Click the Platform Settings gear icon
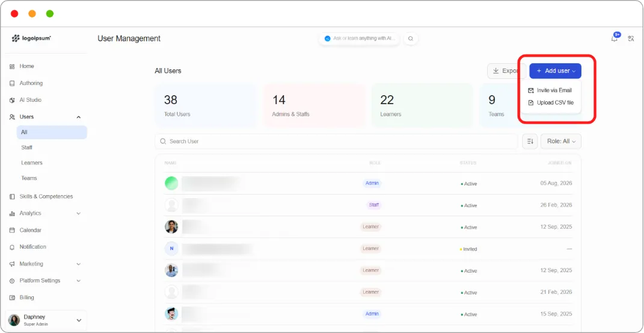This screenshot has width=644, height=333. (x=12, y=281)
